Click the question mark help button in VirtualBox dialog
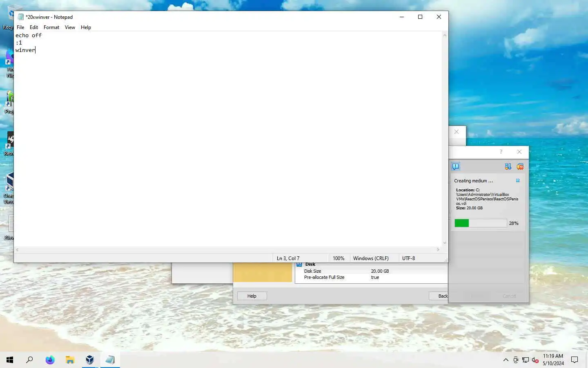The width and height of the screenshot is (588, 368). pyautogui.click(x=501, y=152)
